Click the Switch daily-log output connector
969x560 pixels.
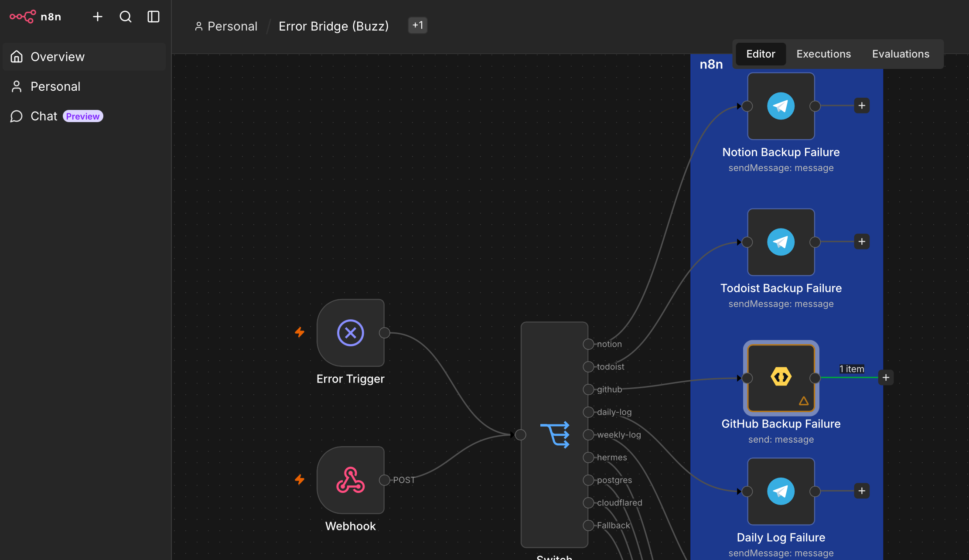(x=589, y=412)
